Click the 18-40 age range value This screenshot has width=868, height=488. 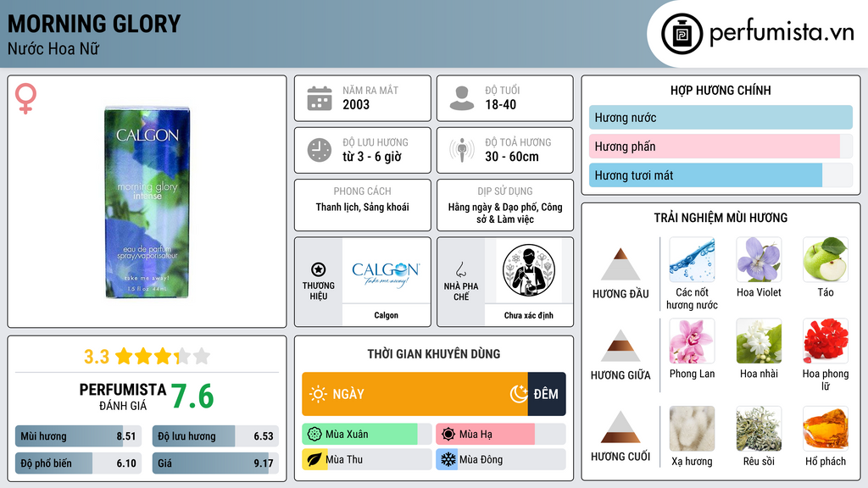(500, 104)
